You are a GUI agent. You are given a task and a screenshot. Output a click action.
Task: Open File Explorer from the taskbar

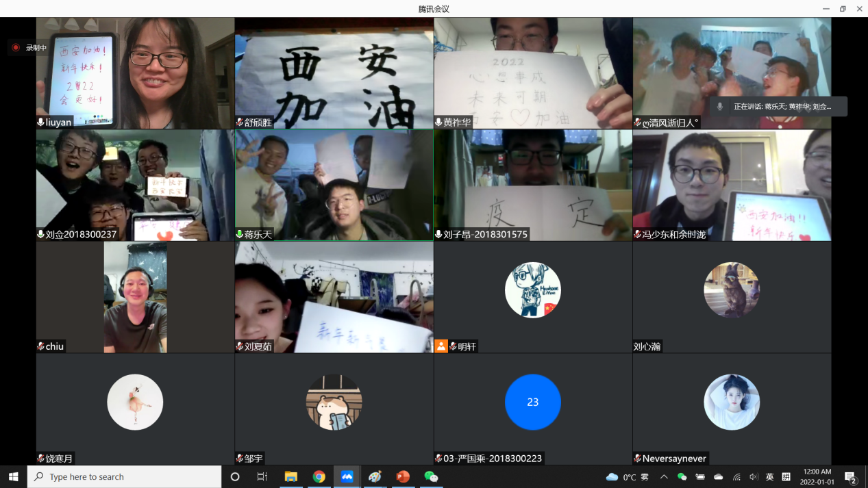point(291,476)
